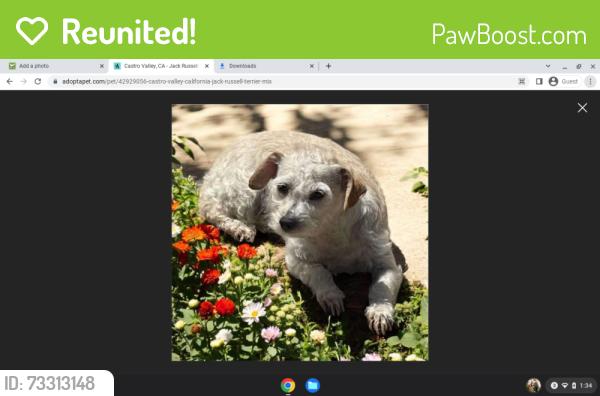600x396 pixels.
Task: Open Chrome from the shelf
Action: pos(288,385)
